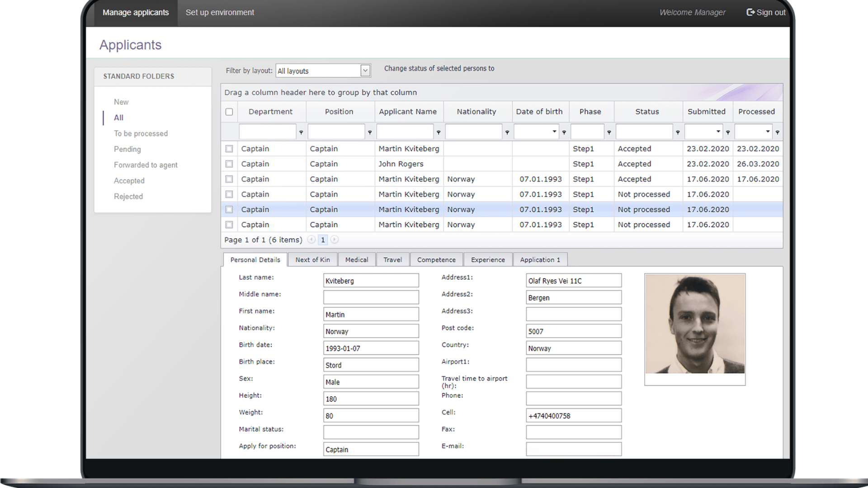Open the To be processed folder
Viewport: 868px width, 488px height.
pyautogui.click(x=141, y=134)
